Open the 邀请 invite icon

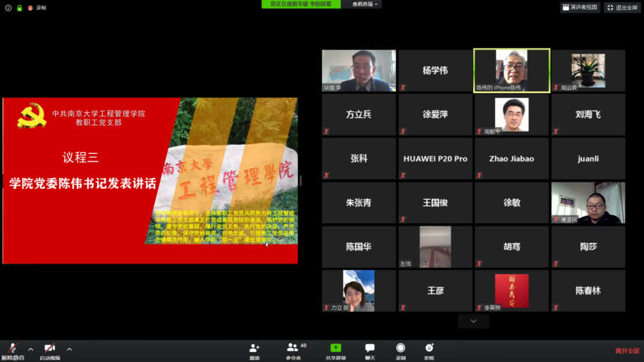coord(254,349)
